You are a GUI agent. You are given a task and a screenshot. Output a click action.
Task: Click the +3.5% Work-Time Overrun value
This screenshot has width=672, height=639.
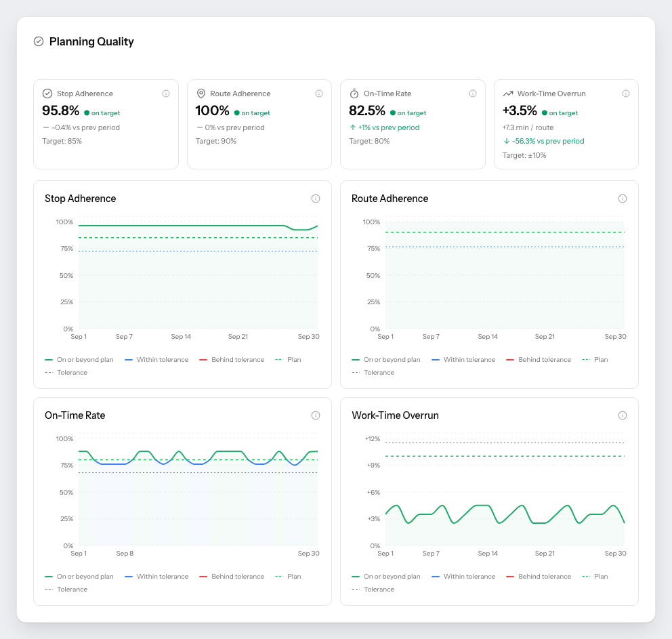pyautogui.click(x=520, y=110)
